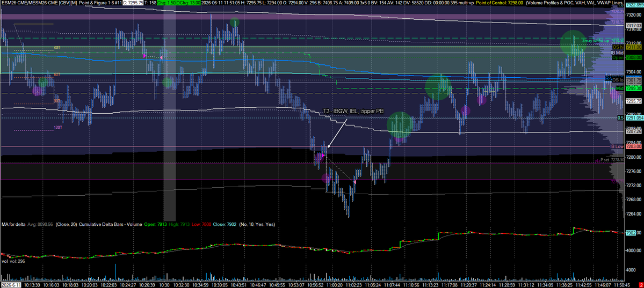Click the 'Open: 7913' delta value
This screenshot has width=644, height=288.
[x=156, y=224]
